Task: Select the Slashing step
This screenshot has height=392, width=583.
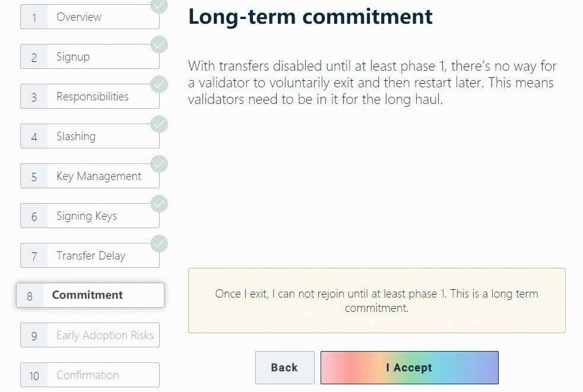Action: 90,137
